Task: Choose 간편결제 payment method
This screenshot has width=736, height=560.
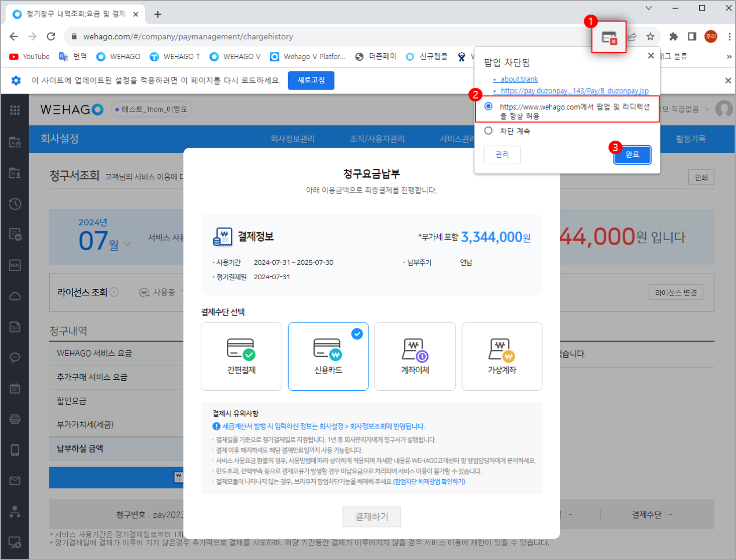Action: [241, 356]
